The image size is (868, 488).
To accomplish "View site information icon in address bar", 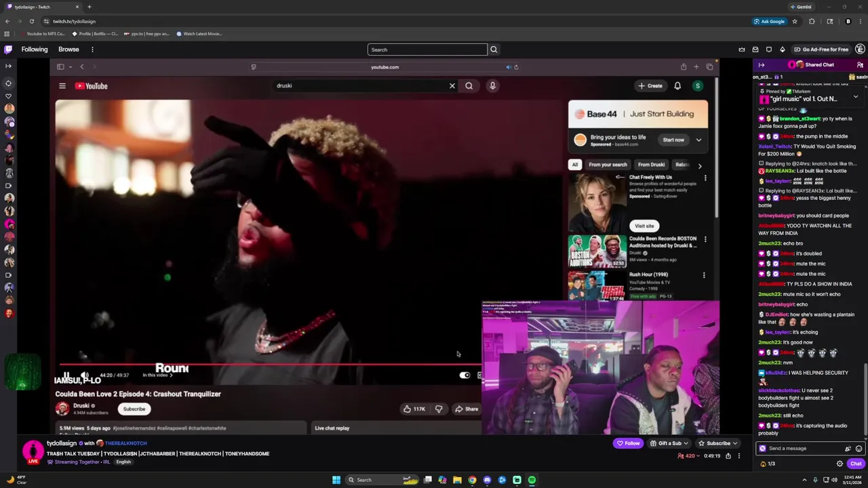I will [46, 21].
